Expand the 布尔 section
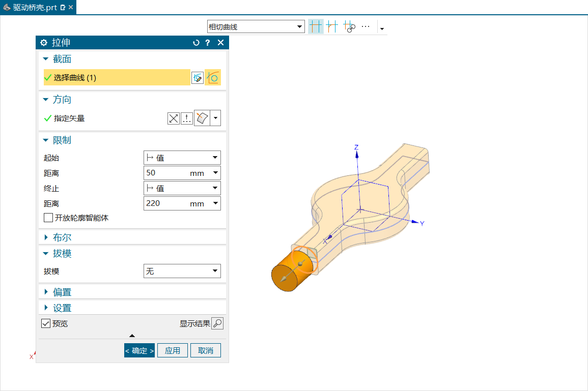Viewport: 588px width, 391px height. tap(46, 237)
